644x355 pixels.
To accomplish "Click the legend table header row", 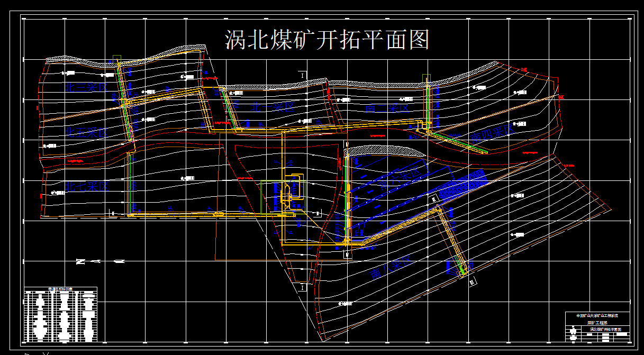I will click(x=60, y=289).
